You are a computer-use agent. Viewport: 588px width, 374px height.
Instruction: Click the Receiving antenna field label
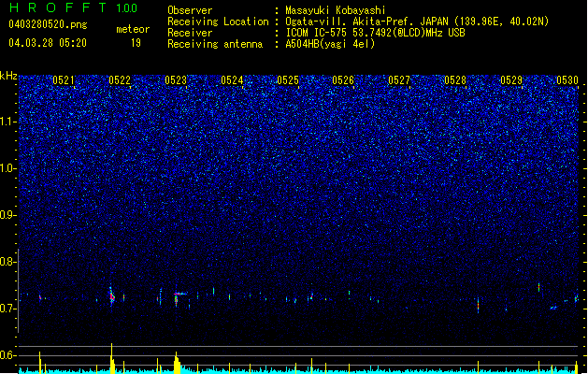[215, 44]
